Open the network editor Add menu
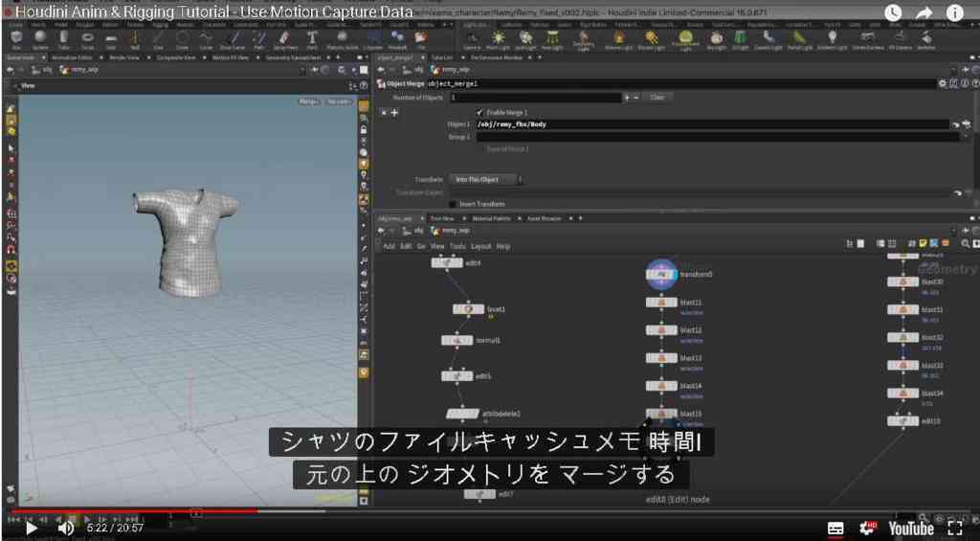980x541 pixels. coord(389,246)
